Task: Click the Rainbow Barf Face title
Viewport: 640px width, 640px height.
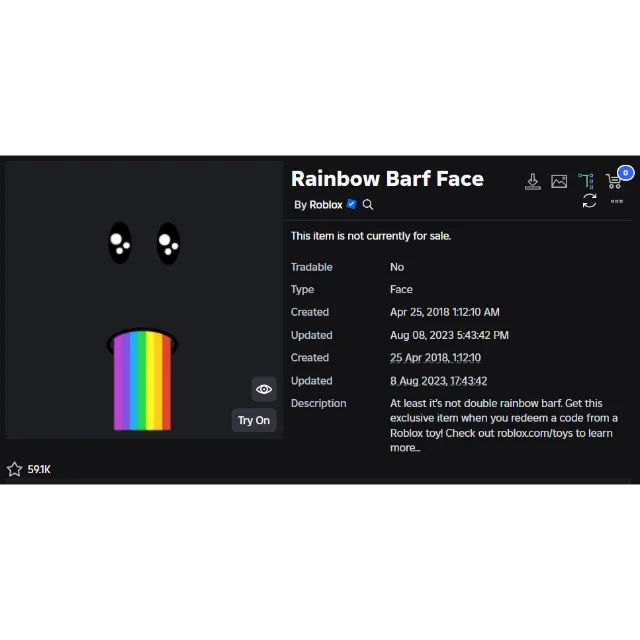Action: pos(387,179)
